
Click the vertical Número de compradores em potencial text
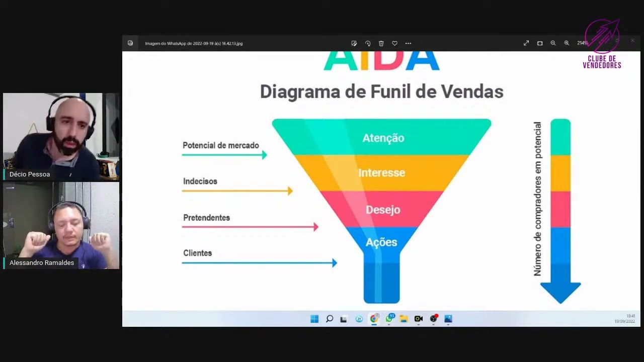(x=537, y=199)
